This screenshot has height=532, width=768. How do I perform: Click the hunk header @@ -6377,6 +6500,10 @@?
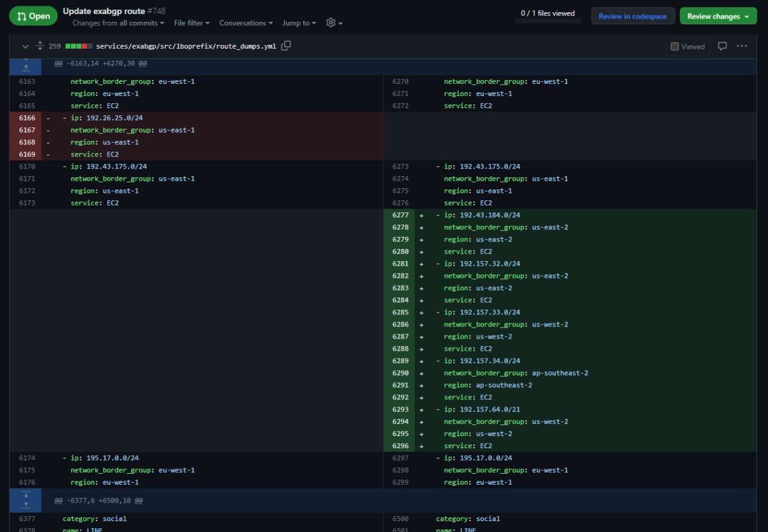pyautogui.click(x=98, y=501)
